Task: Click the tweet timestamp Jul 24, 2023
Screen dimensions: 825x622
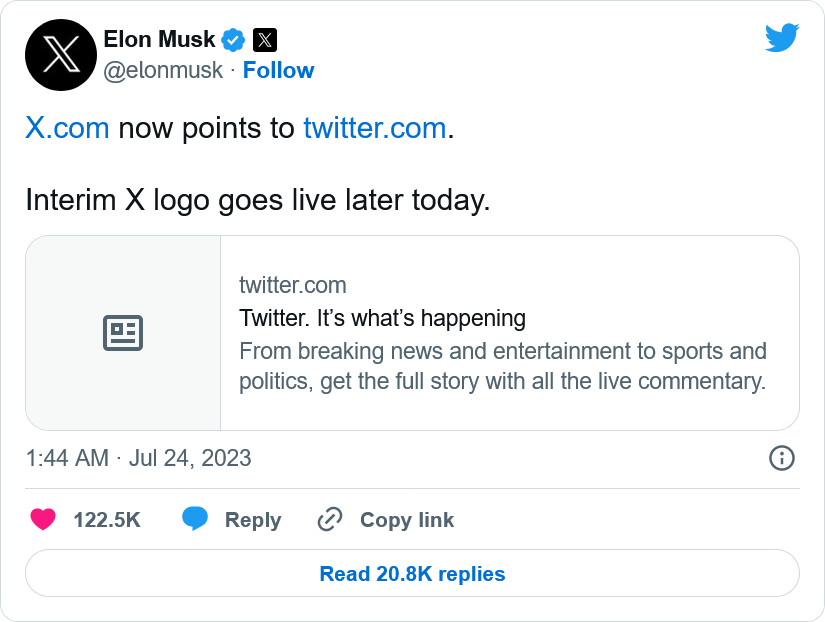Action: (138, 458)
